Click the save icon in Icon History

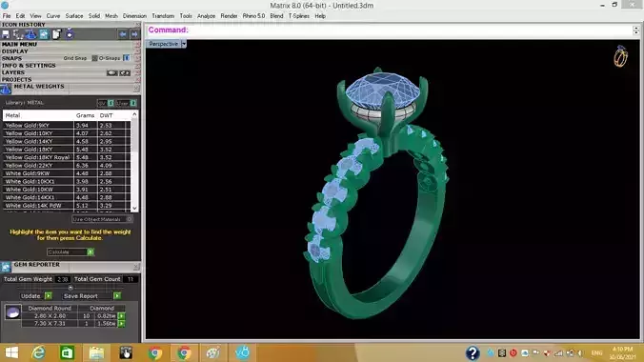pos(6,34)
